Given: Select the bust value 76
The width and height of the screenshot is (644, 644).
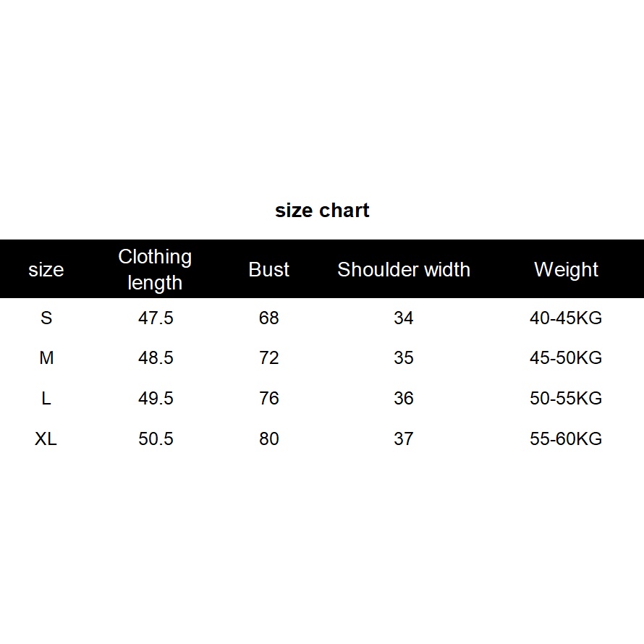Looking at the screenshot, I should click(269, 399).
